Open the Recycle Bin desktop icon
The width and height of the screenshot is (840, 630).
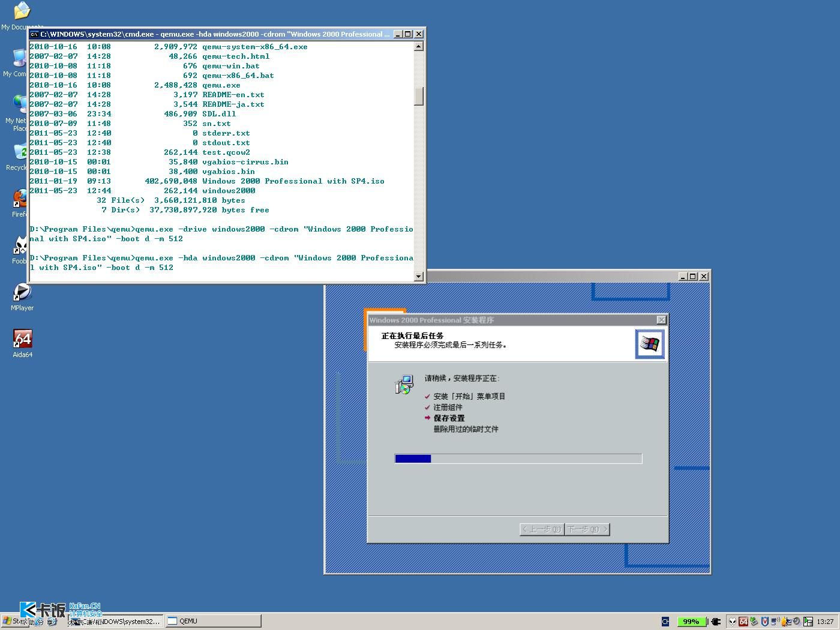tap(20, 152)
